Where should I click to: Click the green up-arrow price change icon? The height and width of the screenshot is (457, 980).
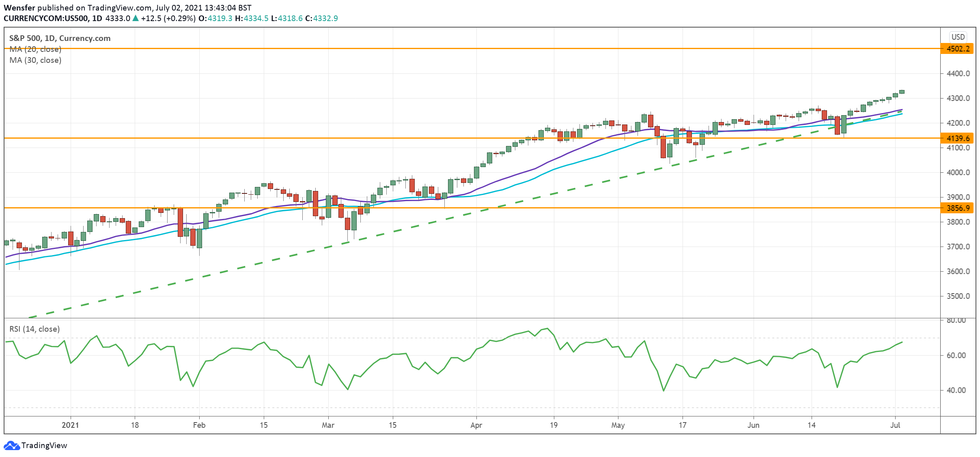coord(136,18)
